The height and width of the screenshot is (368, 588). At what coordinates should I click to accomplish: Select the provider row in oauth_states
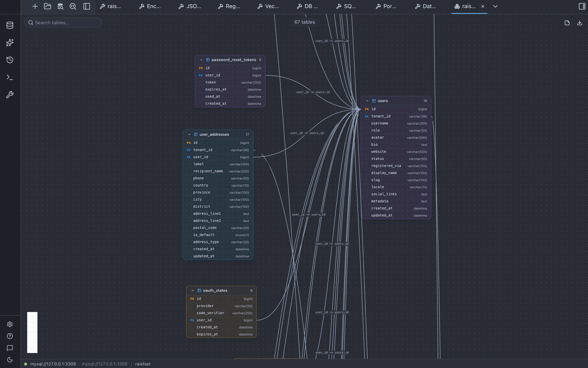221,306
